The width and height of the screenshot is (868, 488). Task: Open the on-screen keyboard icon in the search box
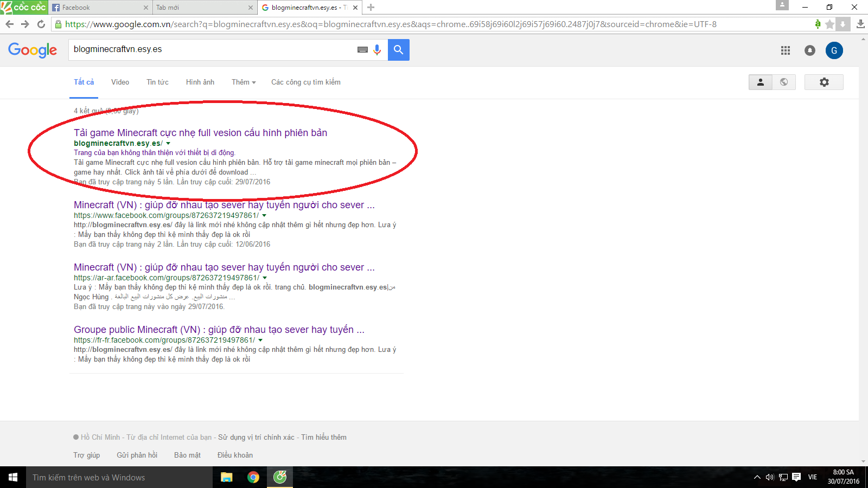362,50
